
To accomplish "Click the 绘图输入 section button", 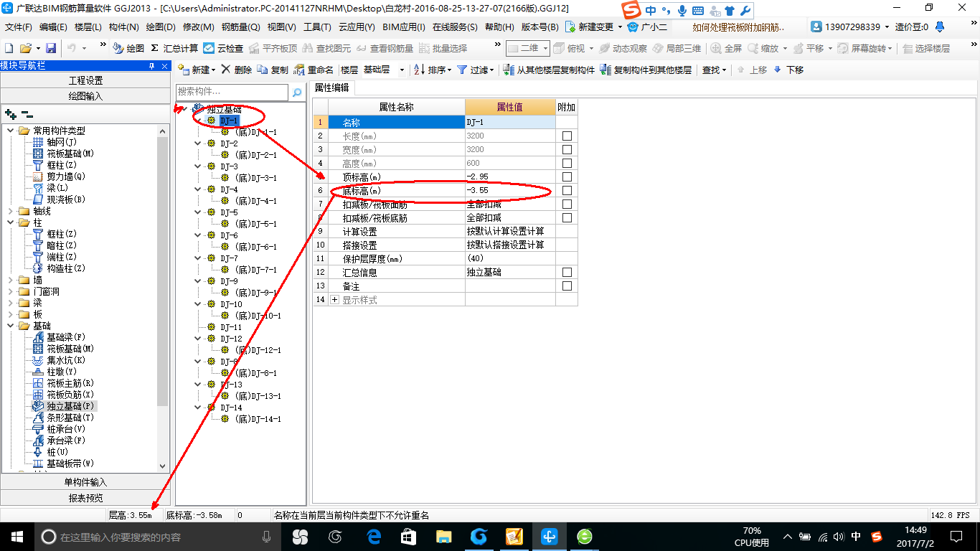I will click(x=86, y=95).
